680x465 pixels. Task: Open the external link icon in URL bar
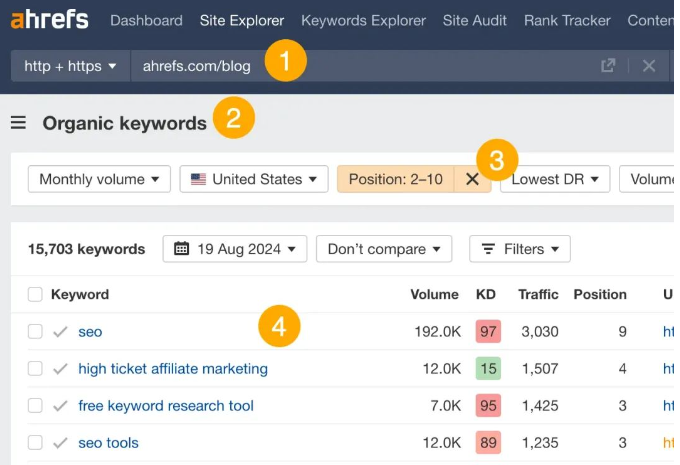[608, 65]
